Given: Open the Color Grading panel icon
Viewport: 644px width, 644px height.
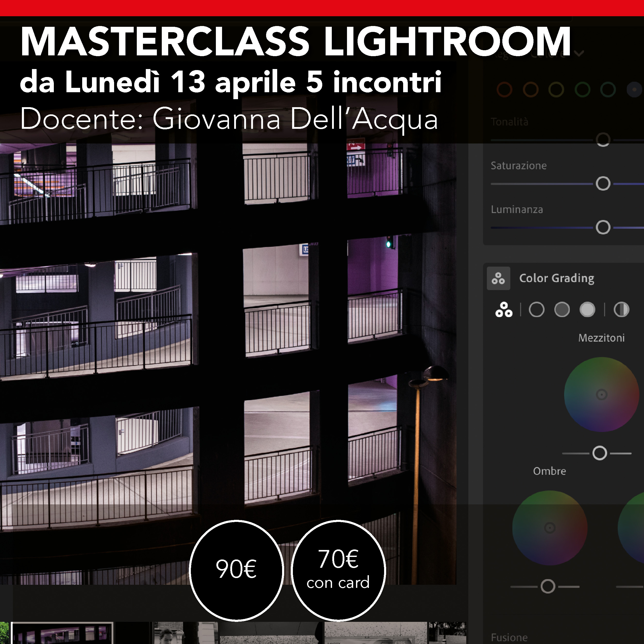Looking at the screenshot, I should tap(498, 278).
